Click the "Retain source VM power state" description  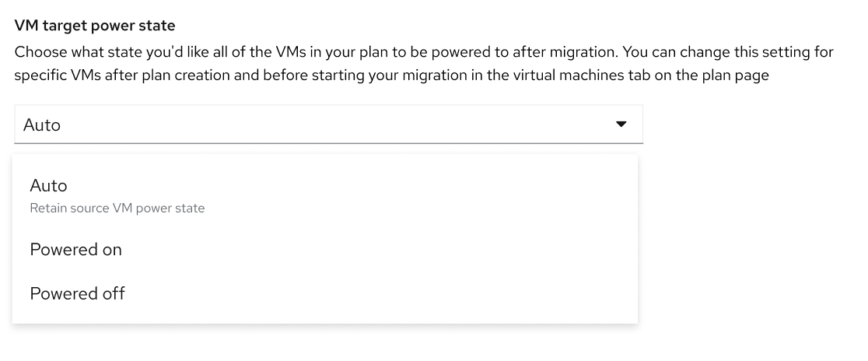[x=117, y=209]
